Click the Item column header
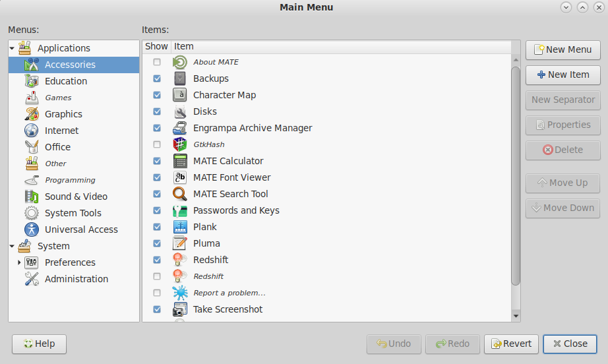Image resolution: width=608 pixels, height=364 pixels. [341, 47]
